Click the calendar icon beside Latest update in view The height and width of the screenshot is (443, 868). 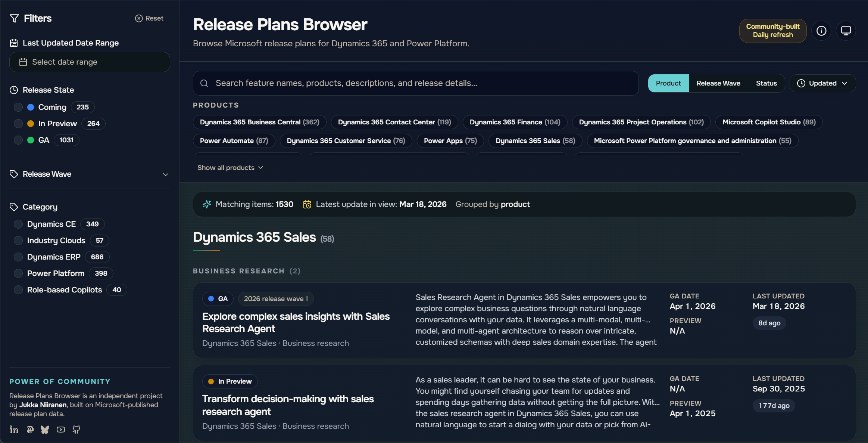307,204
